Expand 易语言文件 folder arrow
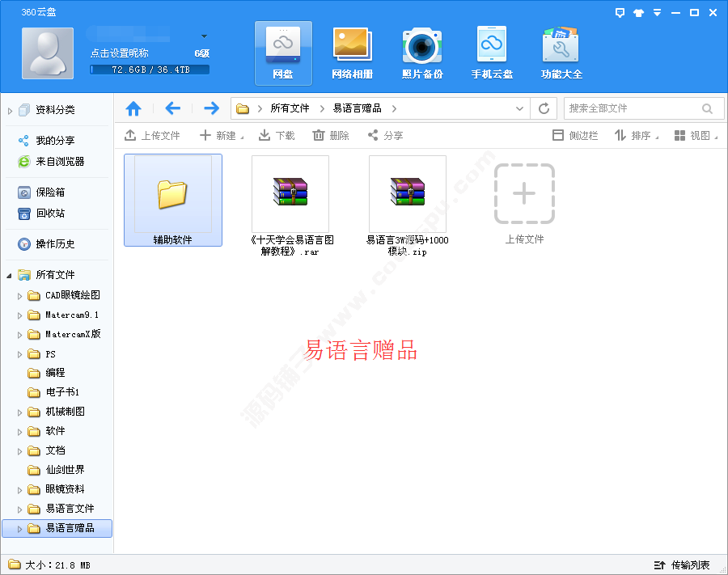Image resolution: width=728 pixels, height=575 pixels. click(19, 509)
